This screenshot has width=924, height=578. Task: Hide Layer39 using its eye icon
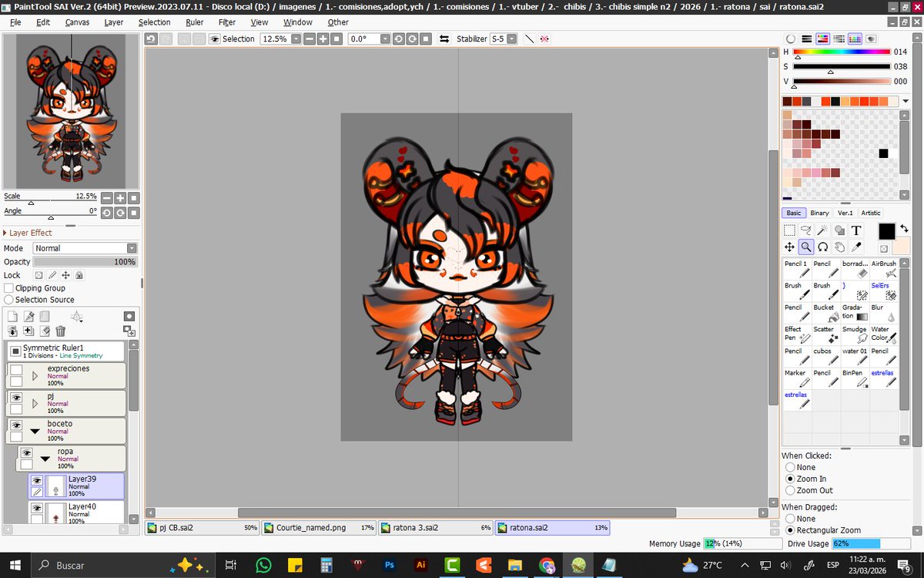(36, 480)
